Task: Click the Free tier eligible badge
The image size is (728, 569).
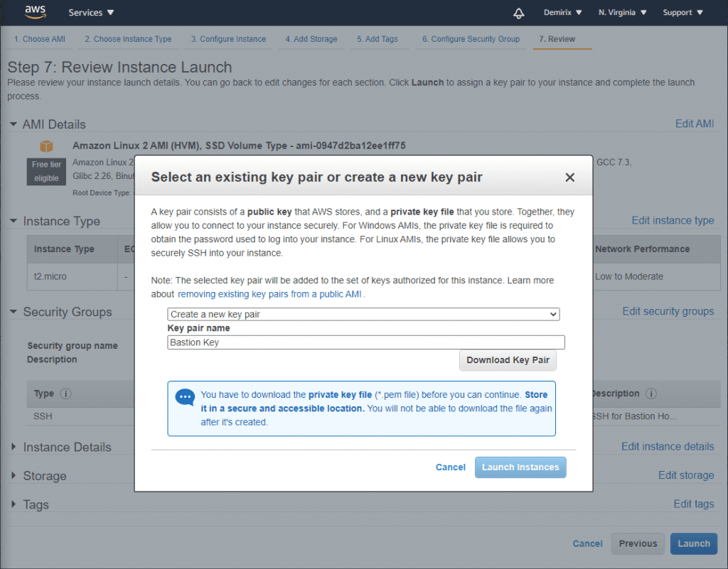Action: click(x=46, y=171)
